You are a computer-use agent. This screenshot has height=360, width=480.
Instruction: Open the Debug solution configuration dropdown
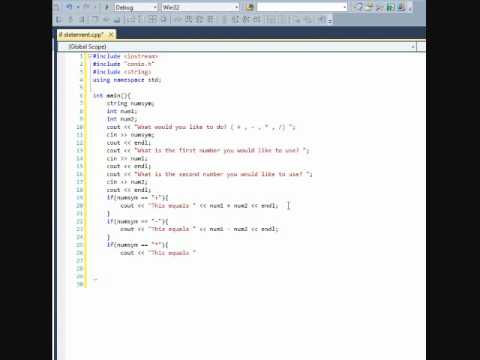pyautogui.click(x=136, y=7)
